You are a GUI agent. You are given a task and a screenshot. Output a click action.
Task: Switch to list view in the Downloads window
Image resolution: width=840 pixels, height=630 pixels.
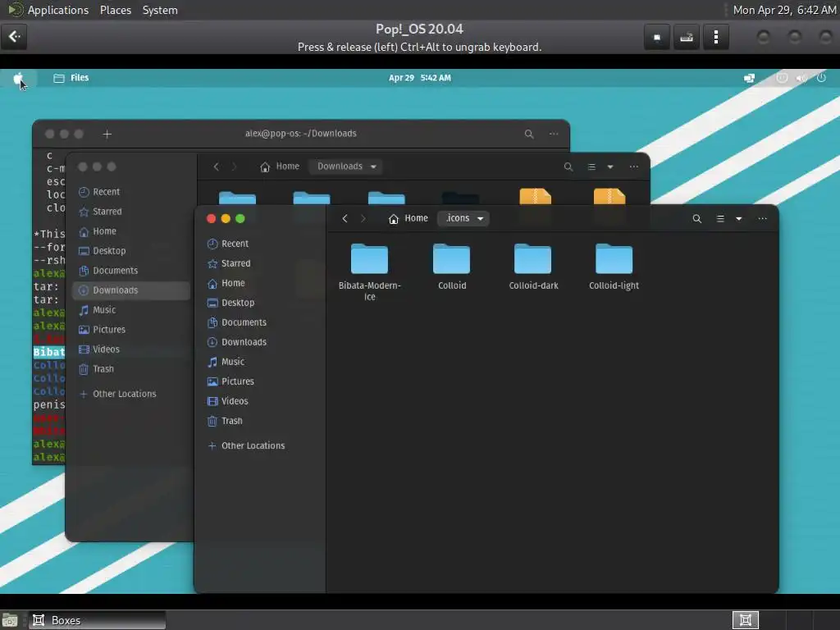tap(592, 167)
